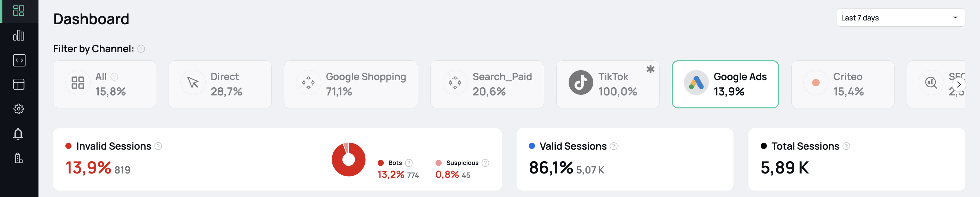Open the code snippet sidebar icon
This screenshot has height=197, width=980.
[x=19, y=60]
